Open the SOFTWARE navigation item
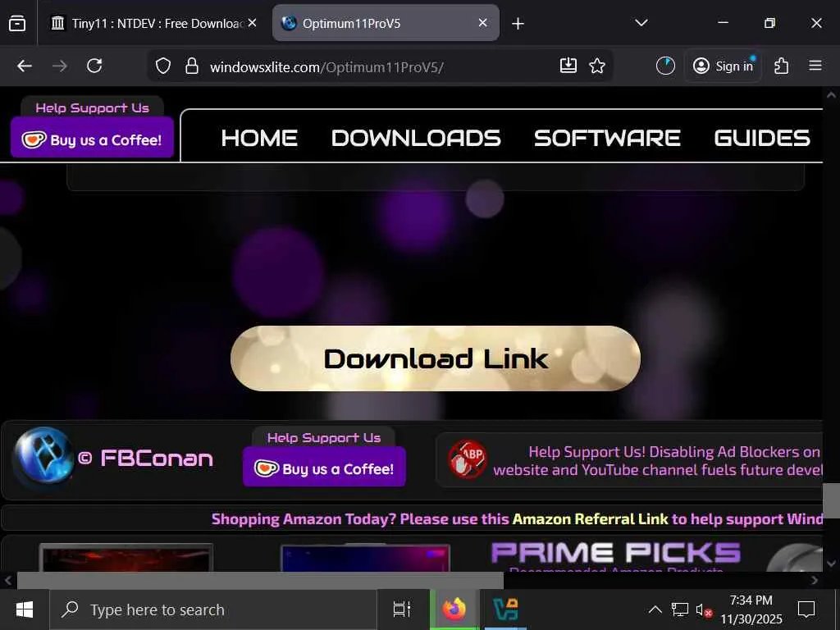This screenshot has height=630, width=840. [607, 138]
